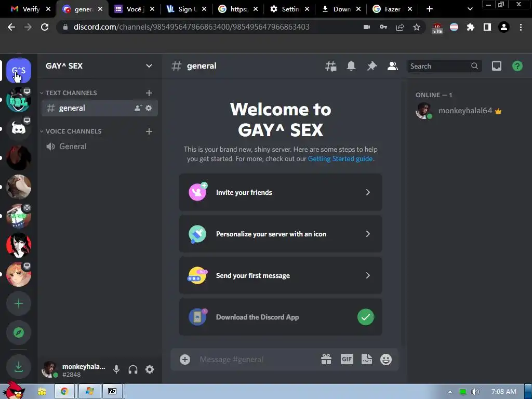This screenshot has width=532, height=399.
Task: Open the Discord inbox icon
Action: coord(497,66)
